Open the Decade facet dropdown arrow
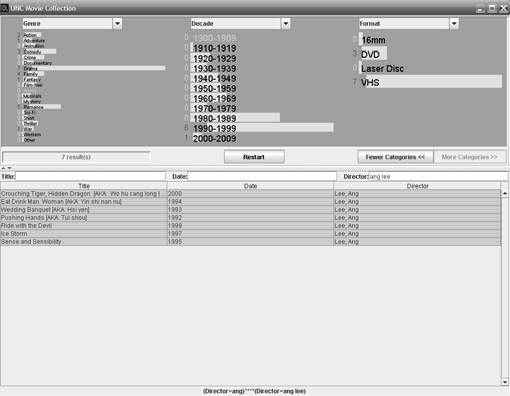The image size is (510, 396). [x=286, y=24]
